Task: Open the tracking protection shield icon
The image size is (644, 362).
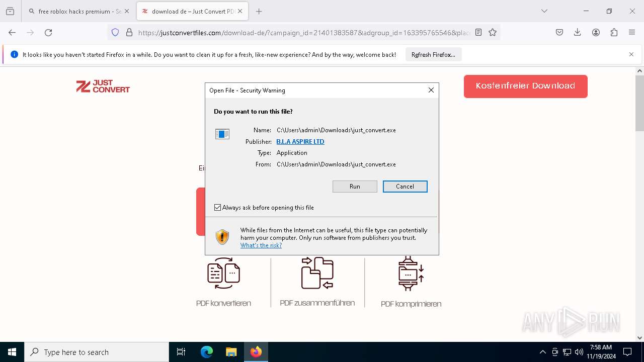Action: (x=115, y=33)
